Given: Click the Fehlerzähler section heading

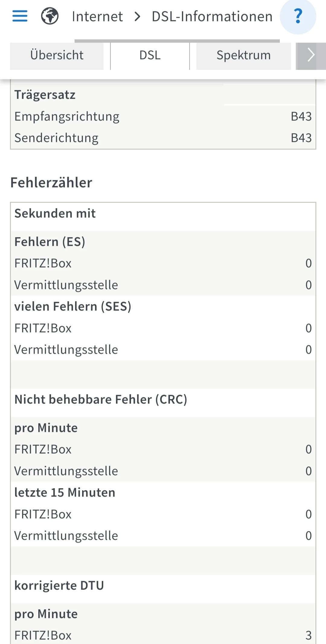Looking at the screenshot, I should click(x=51, y=183).
